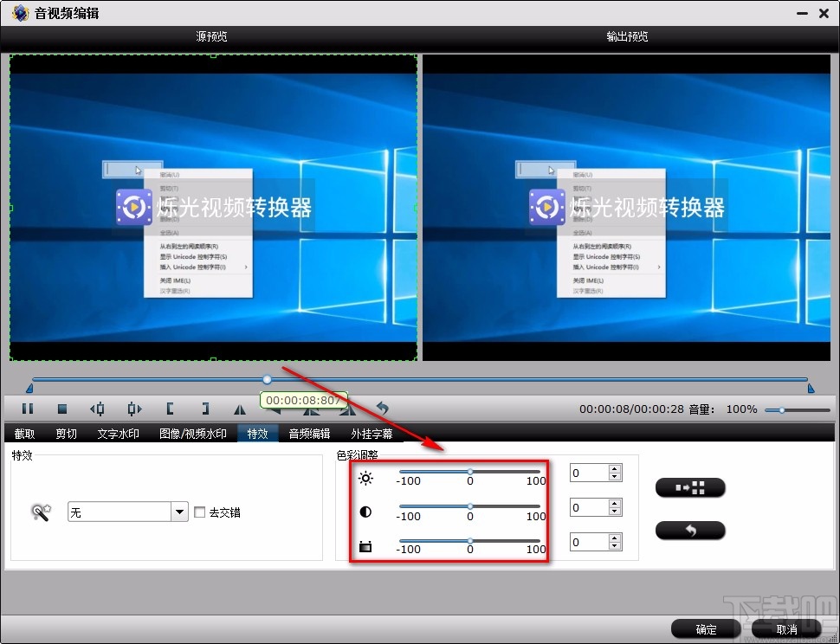Confirm edits with the 确定 button
The width and height of the screenshot is (840, 644).
[704, 629]
